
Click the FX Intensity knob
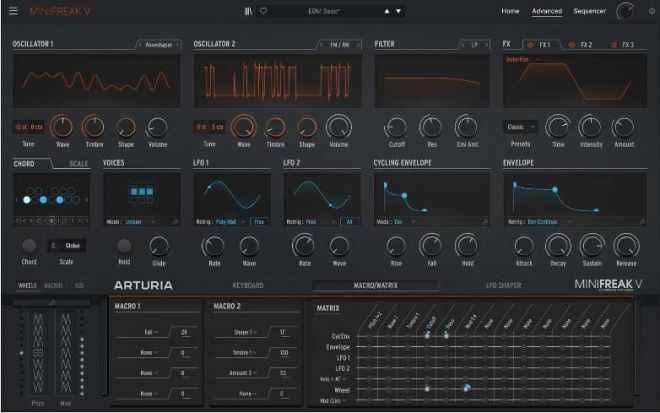tap(590, 126)
